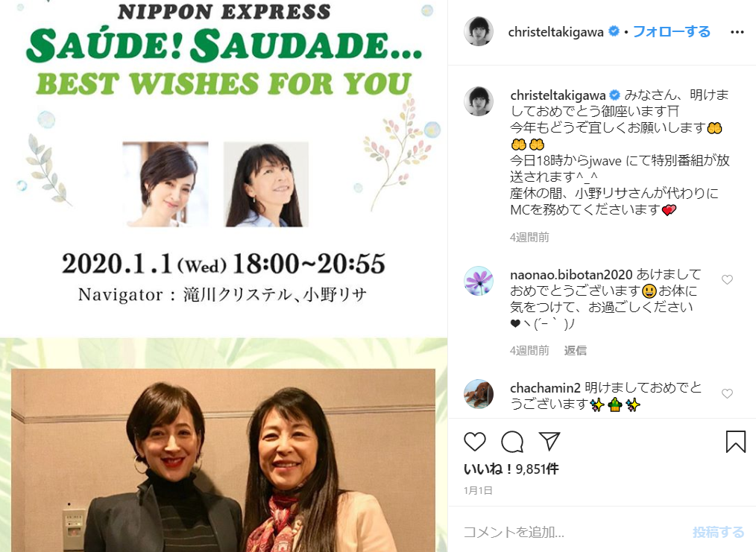
Task: Click naonao.bibotan2020 username
Action: point(571,275)
